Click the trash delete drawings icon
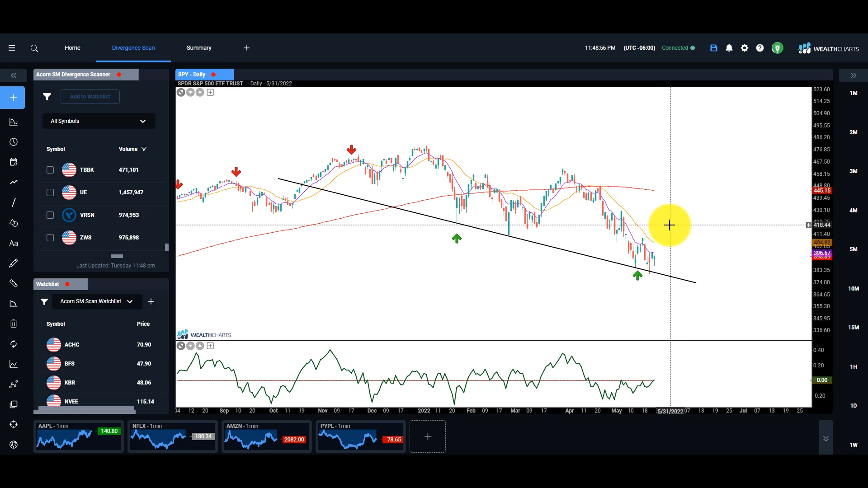The image size is (868, 488). pyautogui.click(x=14, y=324)
